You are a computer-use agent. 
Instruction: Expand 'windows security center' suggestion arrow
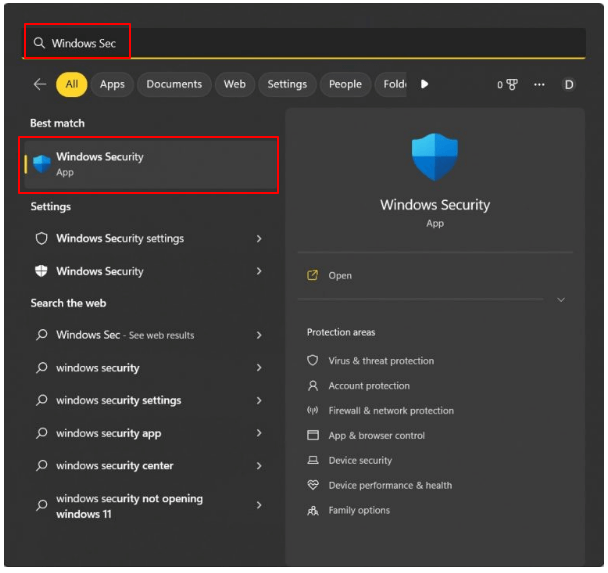259,466
